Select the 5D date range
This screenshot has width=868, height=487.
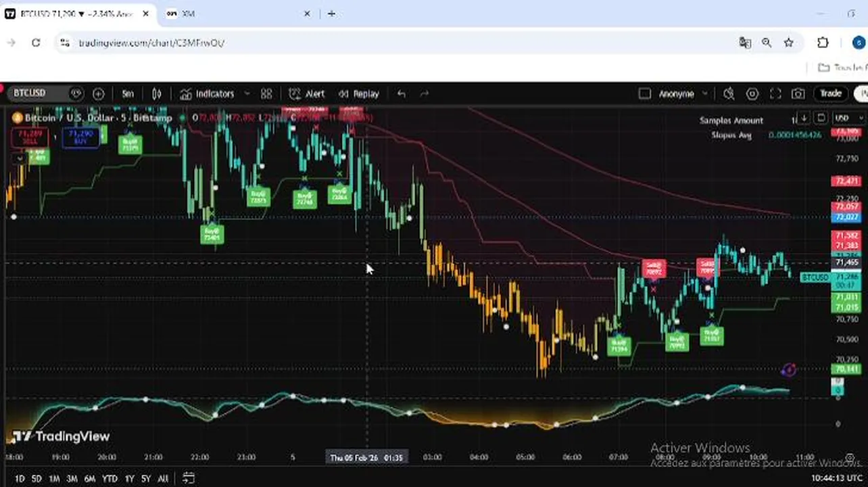[37, 479]
